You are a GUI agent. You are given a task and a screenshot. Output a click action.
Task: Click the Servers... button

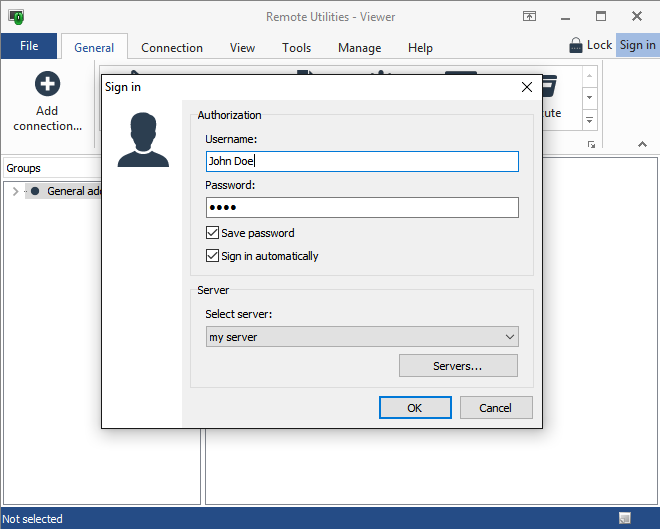point(458,365)
